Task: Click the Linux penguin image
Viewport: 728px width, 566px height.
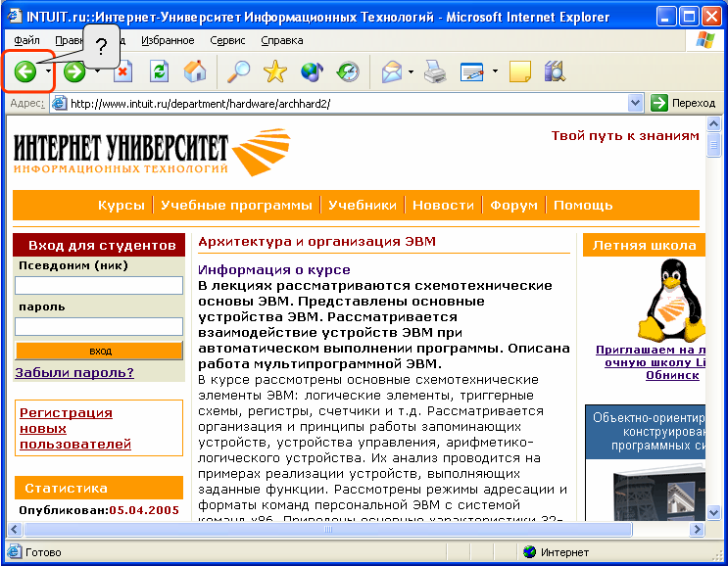Action: tap(672, 301)
